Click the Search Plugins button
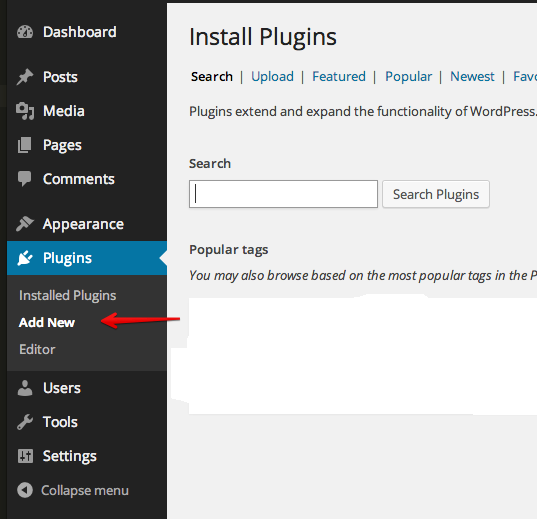537x519 pixels. pyautogui.click(x=436, y=194)
